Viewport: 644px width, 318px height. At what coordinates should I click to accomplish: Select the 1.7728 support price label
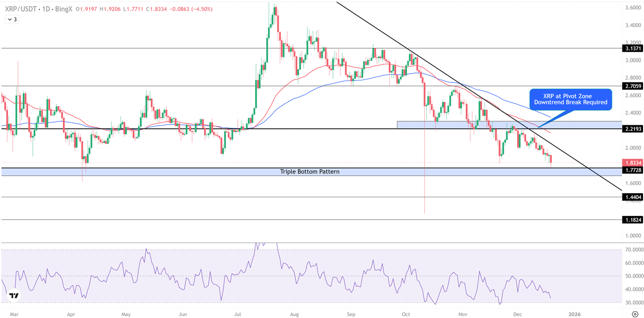click(632, 171)
